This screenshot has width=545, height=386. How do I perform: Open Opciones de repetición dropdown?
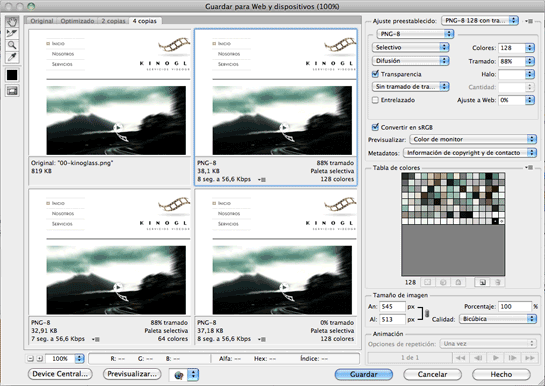click(488, 344)
